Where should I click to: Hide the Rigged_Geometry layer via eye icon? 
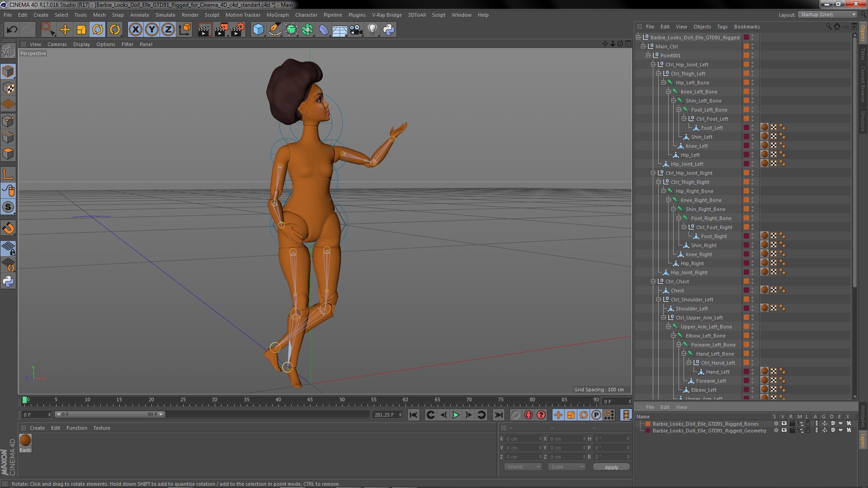pos(784,431)
